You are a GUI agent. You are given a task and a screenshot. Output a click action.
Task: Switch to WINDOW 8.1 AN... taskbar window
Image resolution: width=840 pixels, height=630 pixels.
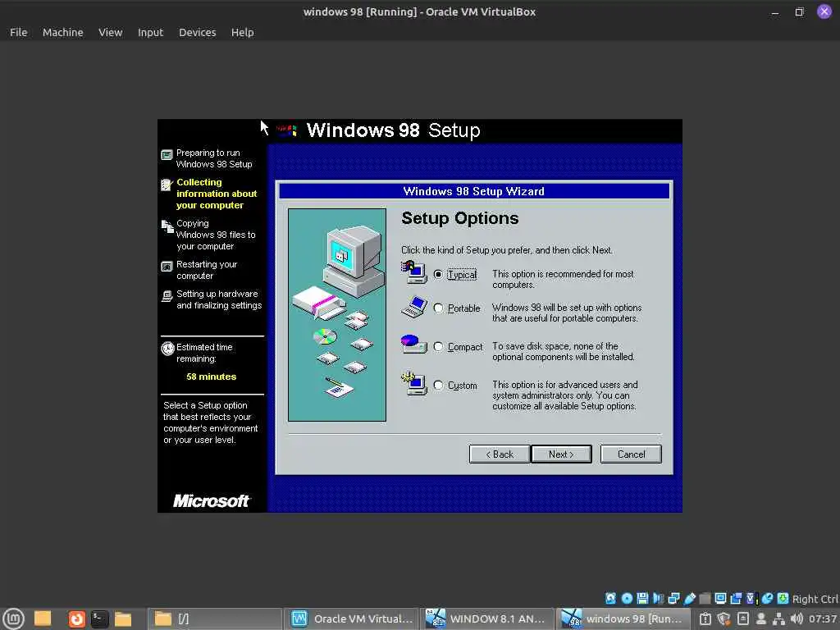487,619
